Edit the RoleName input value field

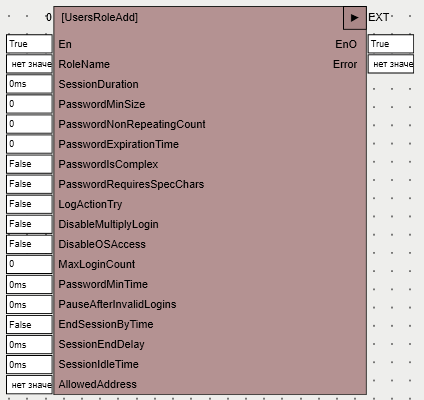pos(29,64)
